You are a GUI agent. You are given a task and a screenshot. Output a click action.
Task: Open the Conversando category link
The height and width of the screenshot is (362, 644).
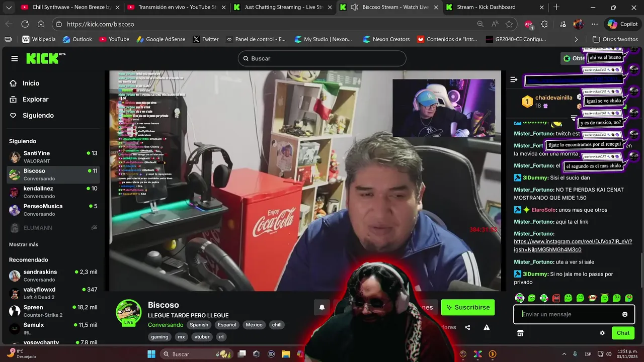(166, 325)
